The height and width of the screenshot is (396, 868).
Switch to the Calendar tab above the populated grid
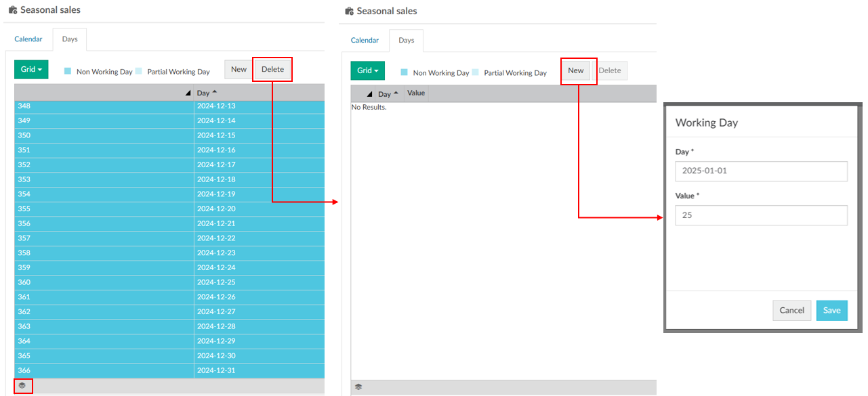pyautogui.click(x=28, y=39)
